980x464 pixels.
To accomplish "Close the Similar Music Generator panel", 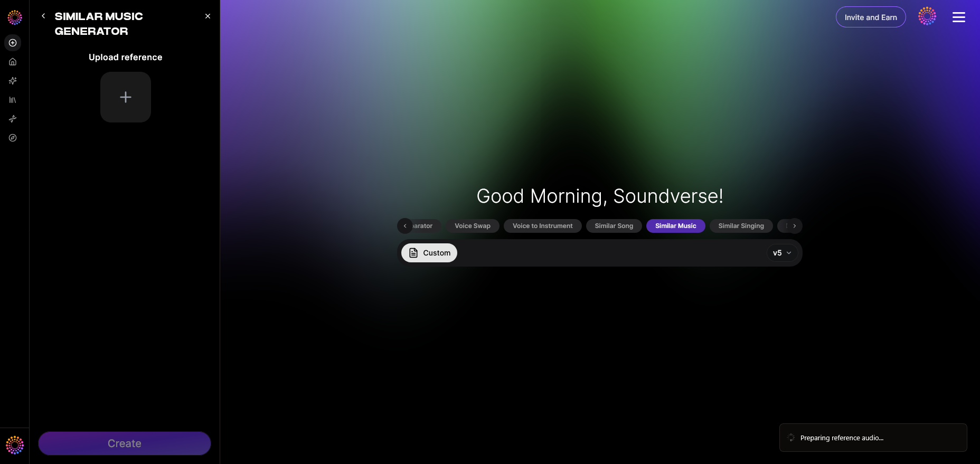I will (x=208, y=16).
